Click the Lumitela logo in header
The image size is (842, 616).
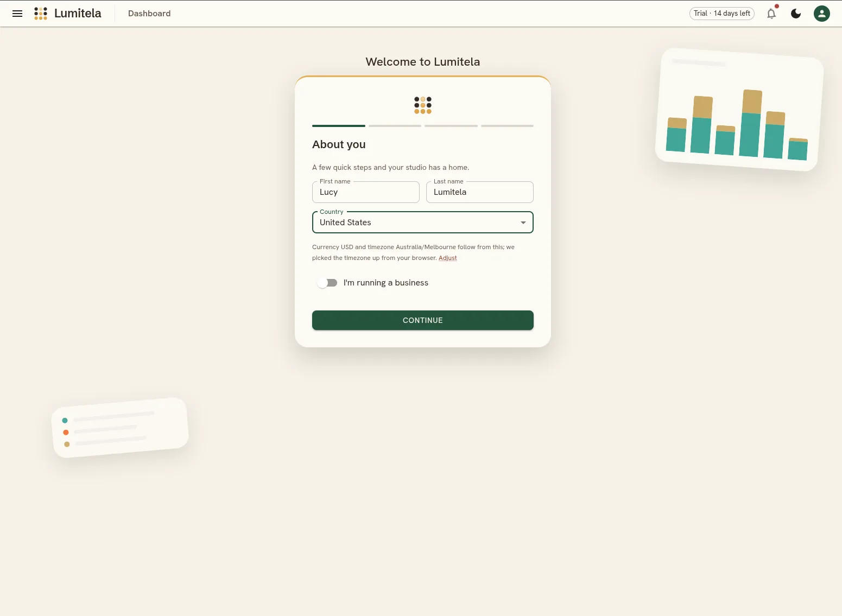click(41, 14)
